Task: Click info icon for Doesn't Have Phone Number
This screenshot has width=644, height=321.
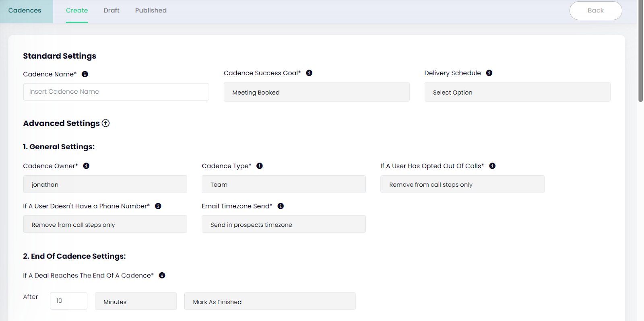Action: pyautogui.click(x=158, y=206)
